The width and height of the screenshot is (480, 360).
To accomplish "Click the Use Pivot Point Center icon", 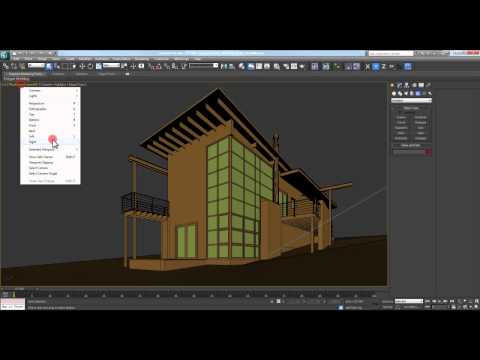I will pyautogui.click(x=124, y=67).
